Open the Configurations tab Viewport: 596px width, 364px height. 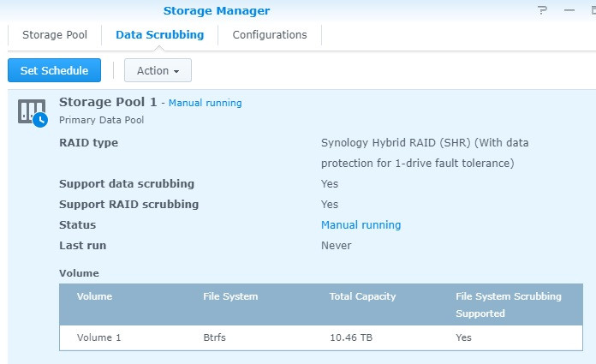(x=270, y=35)
